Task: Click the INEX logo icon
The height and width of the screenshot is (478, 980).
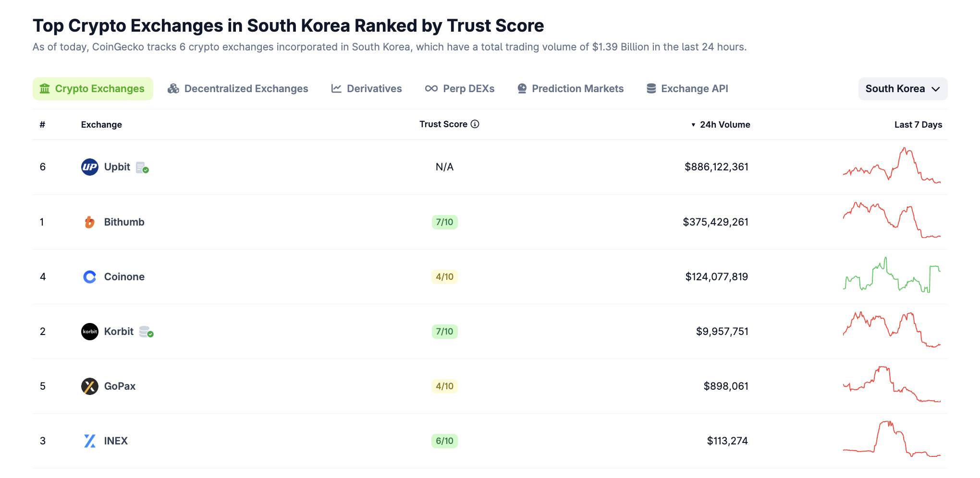Action: (89, 441)
